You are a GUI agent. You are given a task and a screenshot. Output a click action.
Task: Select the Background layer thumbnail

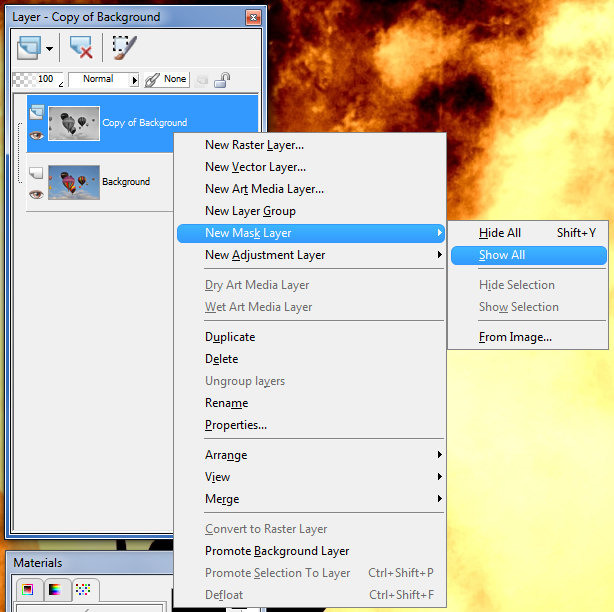point(74,182)
